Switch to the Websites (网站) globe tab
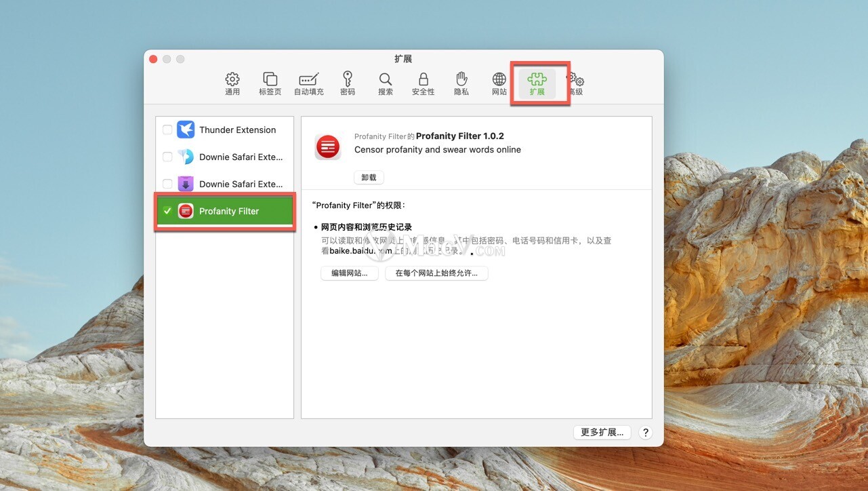Image resolution: width=868 pixels, height=491 pixels. (499, 84)
